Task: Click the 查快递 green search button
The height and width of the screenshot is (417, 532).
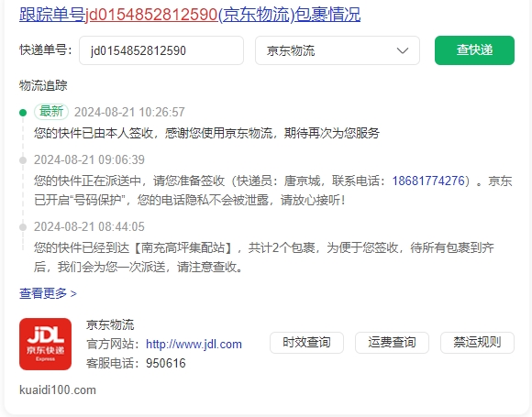Action: 474,50
